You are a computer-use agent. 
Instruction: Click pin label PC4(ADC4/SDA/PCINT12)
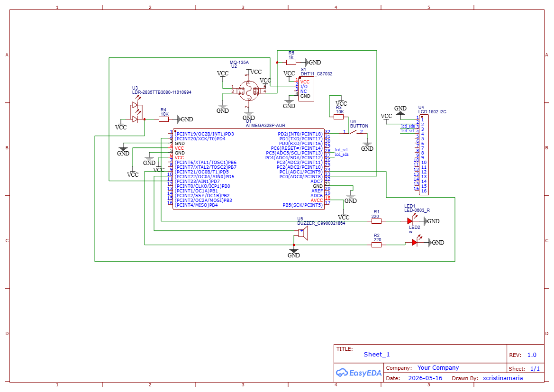pos(294,158)
